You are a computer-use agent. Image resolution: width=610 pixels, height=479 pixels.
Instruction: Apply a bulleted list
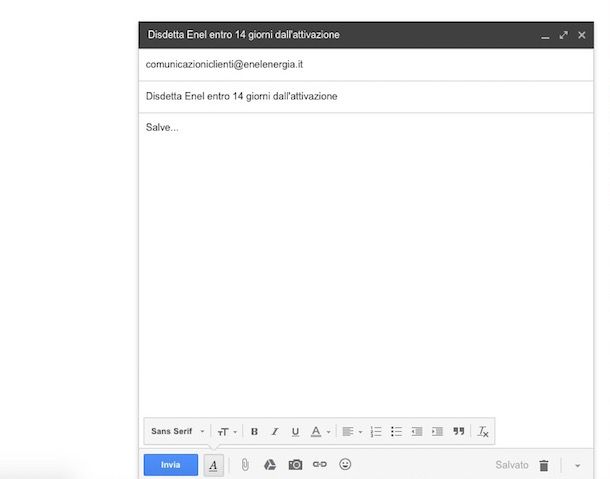click(396, 432)
